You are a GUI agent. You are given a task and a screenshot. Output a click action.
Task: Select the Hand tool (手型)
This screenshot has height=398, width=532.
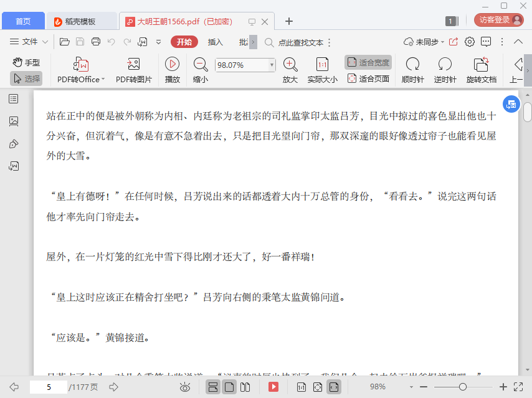tap(26, 62)
